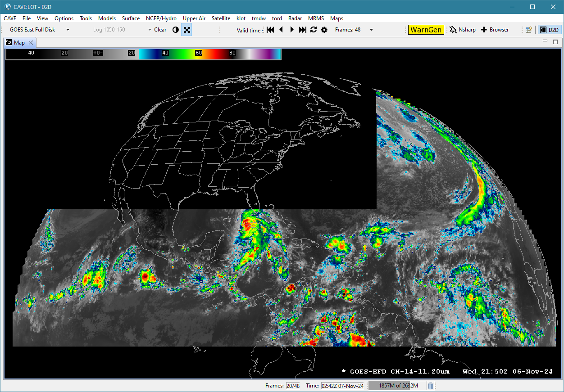The image size is (564, 392).
Task: Expand the GOES East Full Disk dropdown
Action: coord(68,30)
